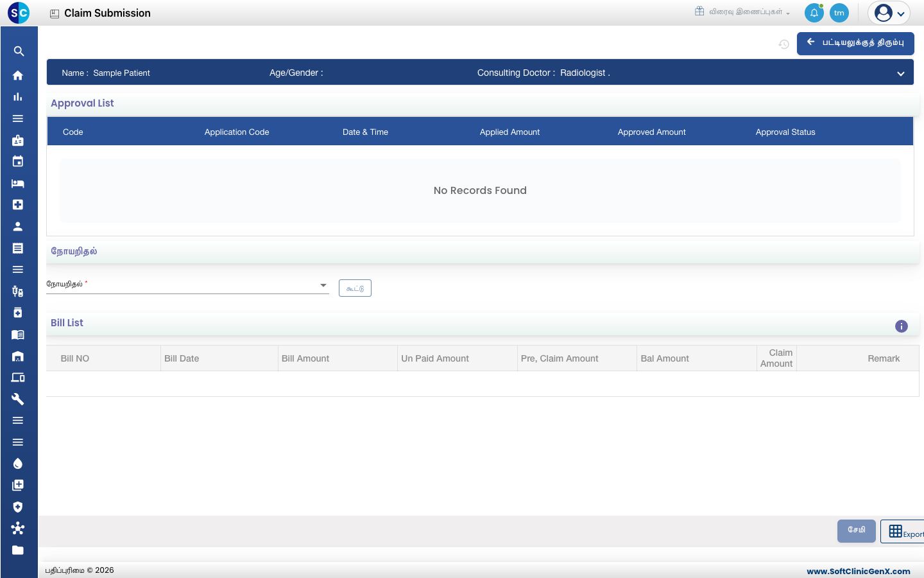Open the folder icon in sidebar

(18, 550)
